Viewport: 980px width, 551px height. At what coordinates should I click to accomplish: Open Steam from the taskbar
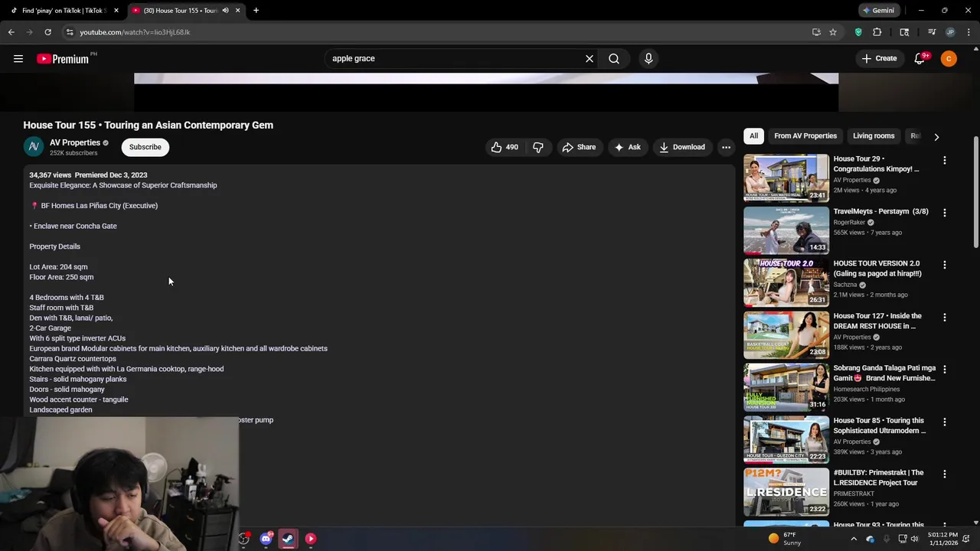288,539
